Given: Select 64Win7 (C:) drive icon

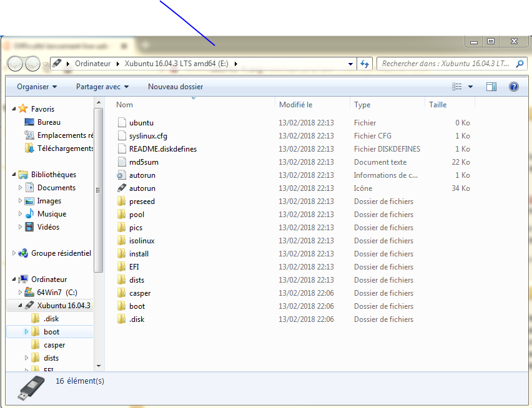Looking at the screenshot, I should [x=29, y=292].
